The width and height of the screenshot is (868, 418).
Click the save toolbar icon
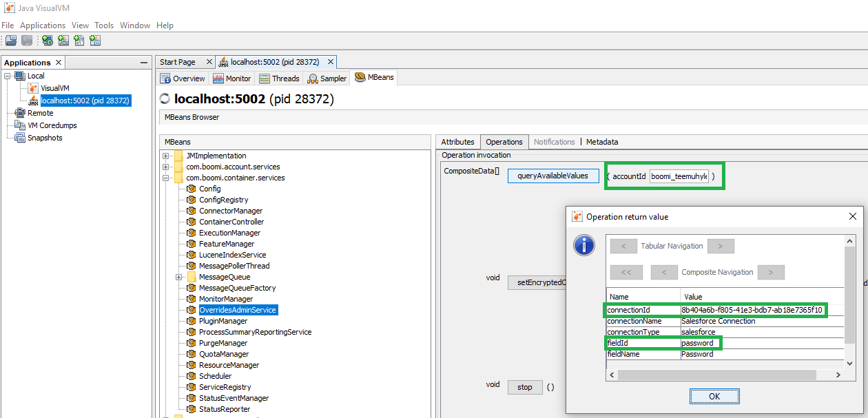click(26, 40)
